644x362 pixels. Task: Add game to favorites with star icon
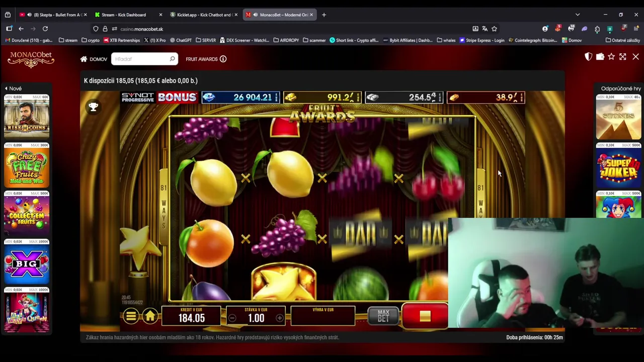pyautogui.click(x=611, y=57)
